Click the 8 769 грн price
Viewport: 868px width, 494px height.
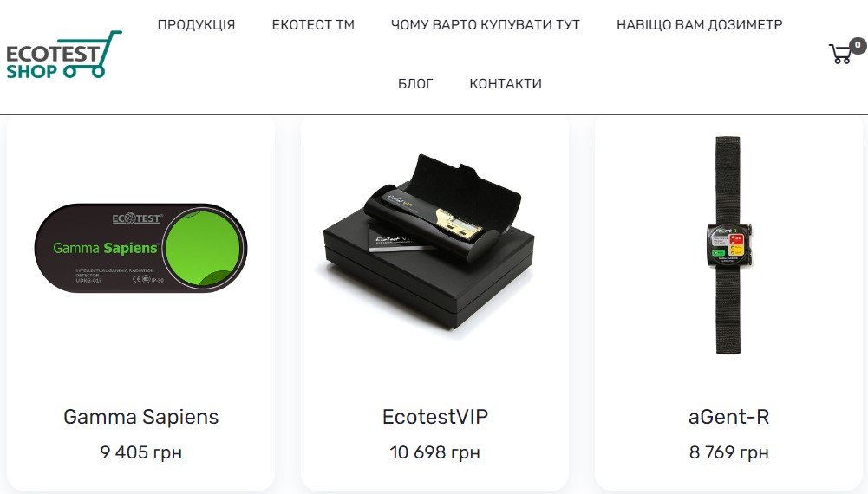coord(729,452)
